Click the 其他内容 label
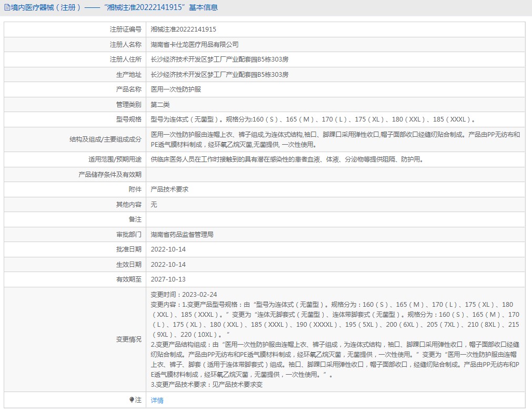This screenshot has height=411, width=532. tap(128, 204)
